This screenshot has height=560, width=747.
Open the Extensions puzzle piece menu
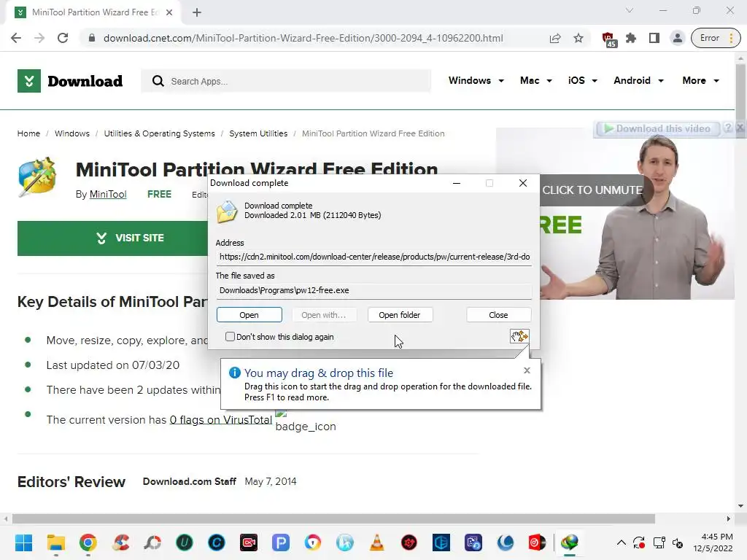coord(631,38)
